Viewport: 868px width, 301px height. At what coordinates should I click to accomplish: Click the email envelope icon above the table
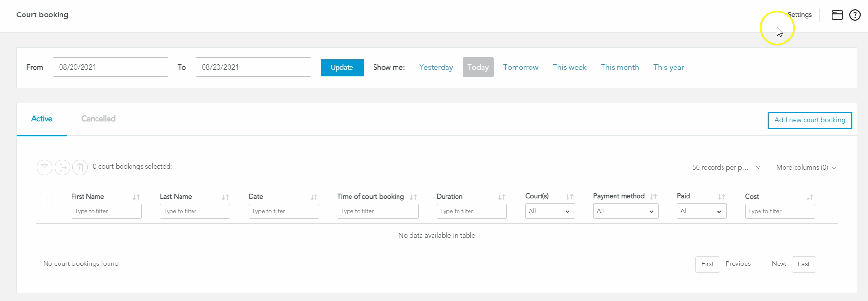(x=45, y=167)
